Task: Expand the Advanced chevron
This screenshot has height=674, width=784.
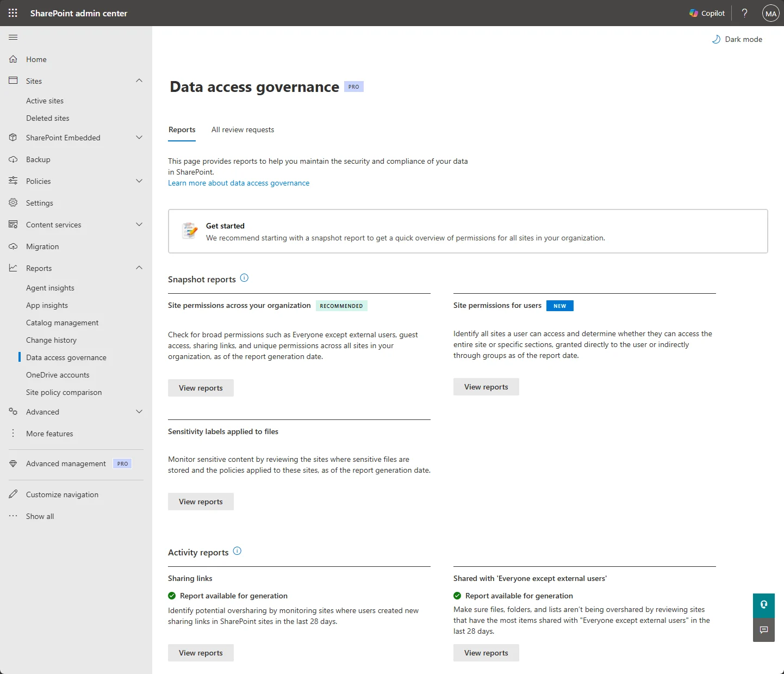Action: (x=139, y=412)
